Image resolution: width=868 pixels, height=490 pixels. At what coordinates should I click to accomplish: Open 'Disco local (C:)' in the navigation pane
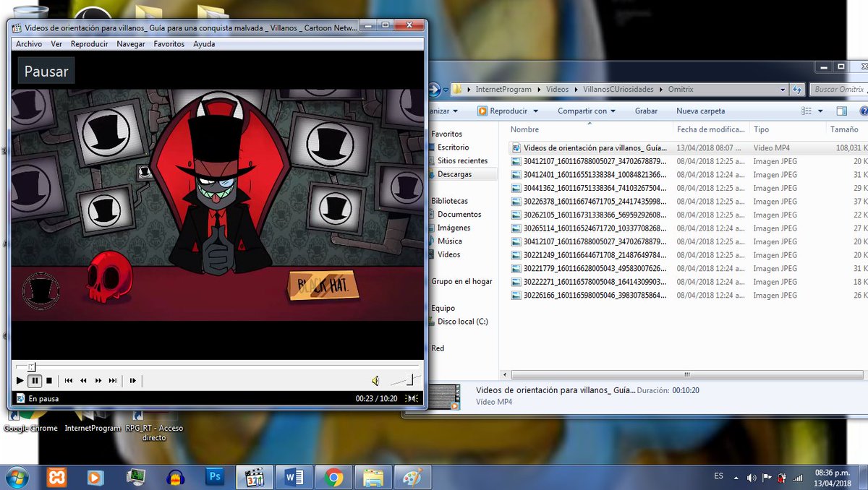(462, 322)
